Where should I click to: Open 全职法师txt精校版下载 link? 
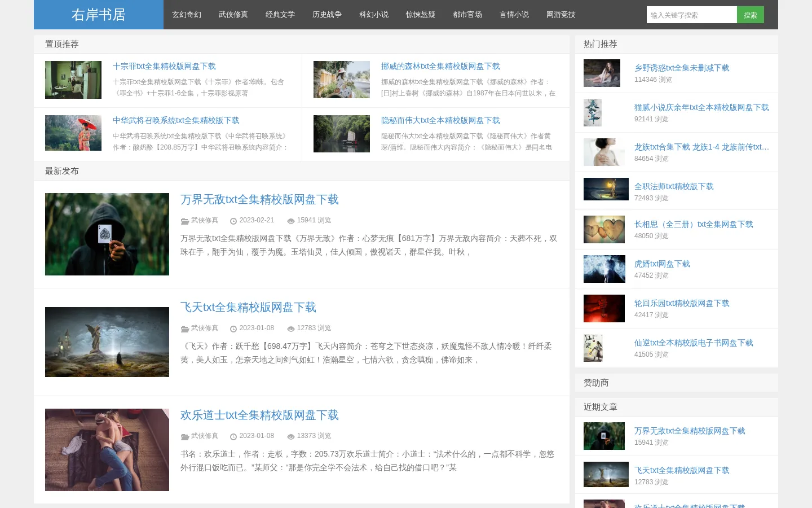(674, 186)
